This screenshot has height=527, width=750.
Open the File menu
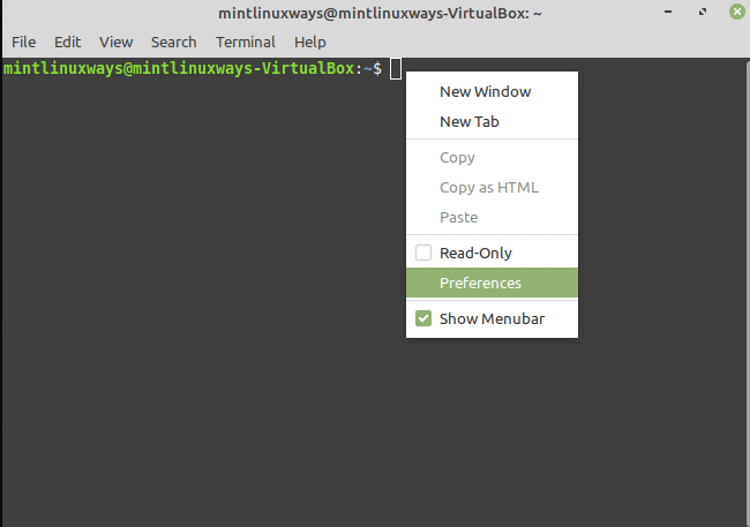click(23, 42)
